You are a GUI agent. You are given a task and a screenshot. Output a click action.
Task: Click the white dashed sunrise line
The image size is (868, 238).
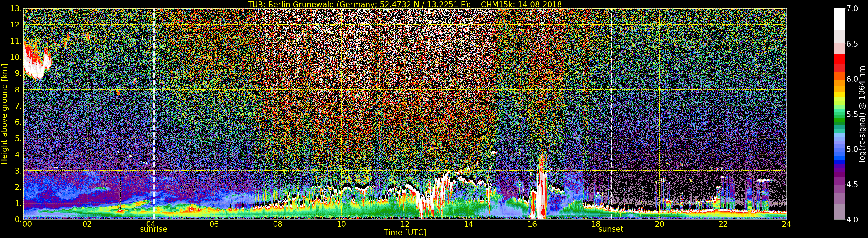click(154, 114)
